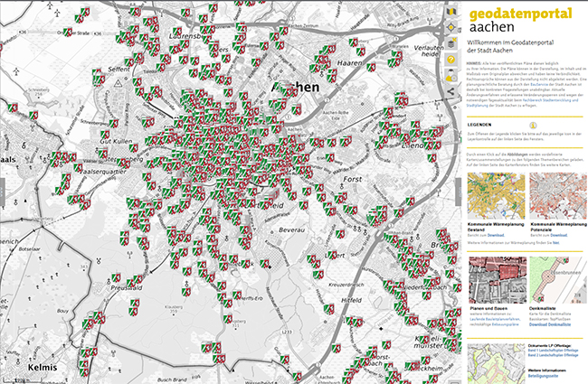Share the map via share icon
588x384 pixels.
[x=451, y=91]
